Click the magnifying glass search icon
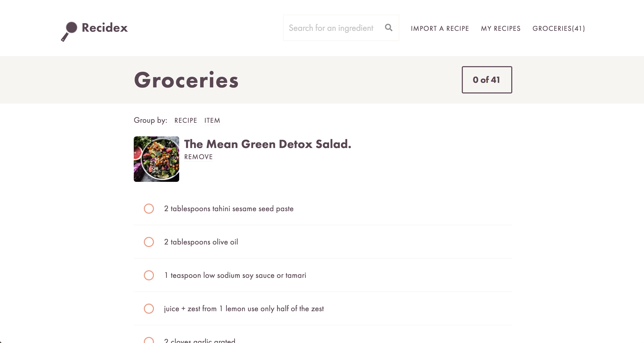 (x=389, y=28)
